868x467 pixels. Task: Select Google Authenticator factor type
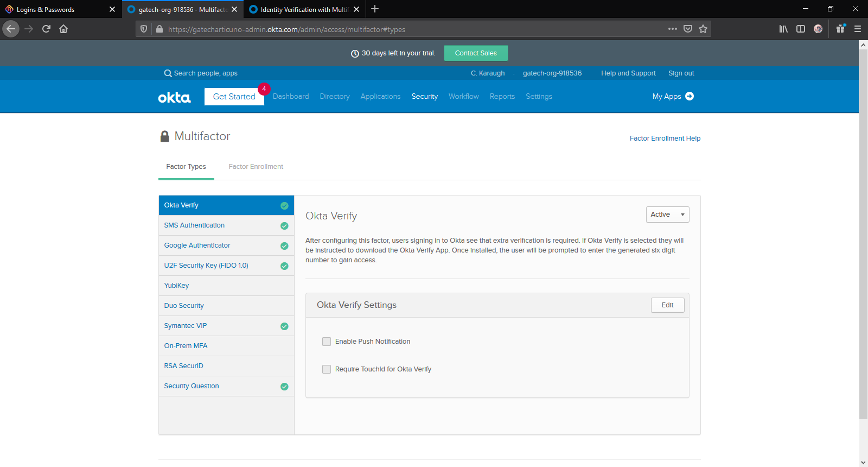pos(197,245)
